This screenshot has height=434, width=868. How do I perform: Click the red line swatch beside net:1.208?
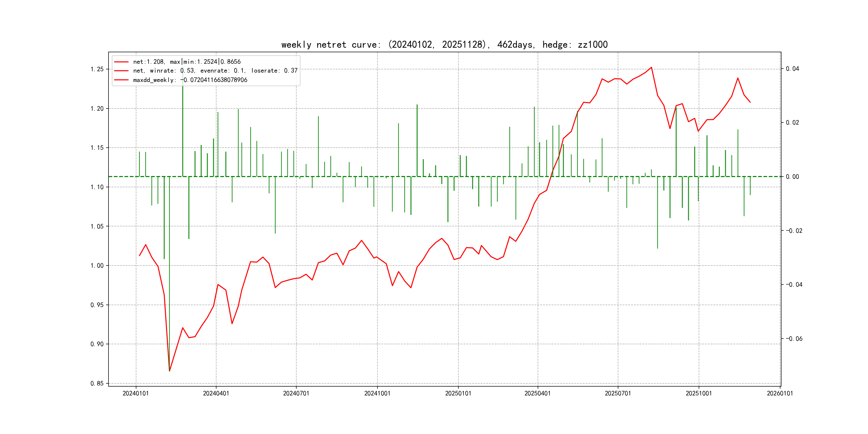click(121, 62)
